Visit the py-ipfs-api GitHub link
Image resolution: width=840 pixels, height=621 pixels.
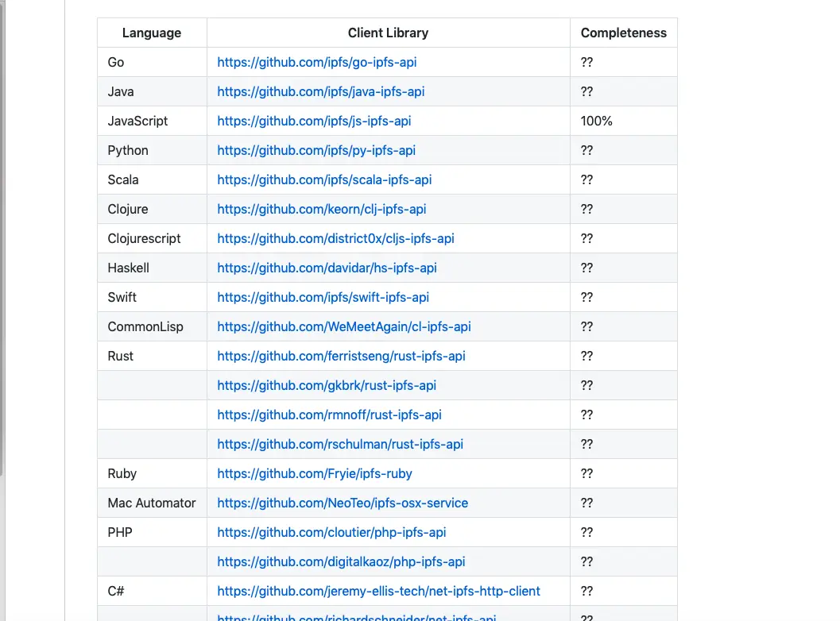click(x=316, y=150)
